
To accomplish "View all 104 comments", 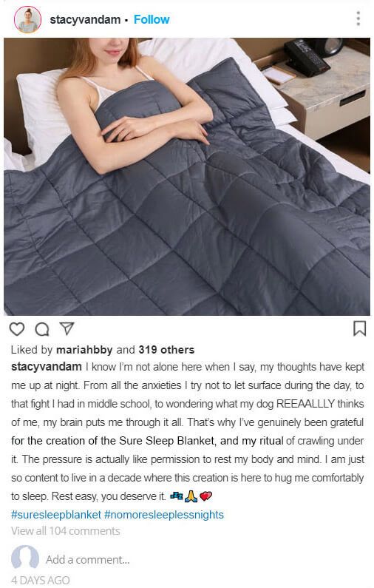I will point(66,531).
